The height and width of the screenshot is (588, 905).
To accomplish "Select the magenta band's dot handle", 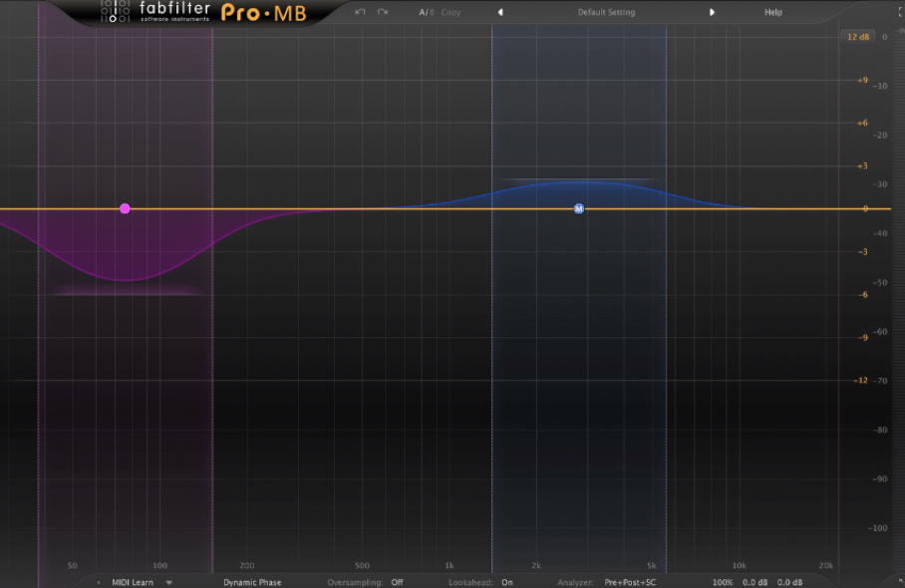I will 125,208.
